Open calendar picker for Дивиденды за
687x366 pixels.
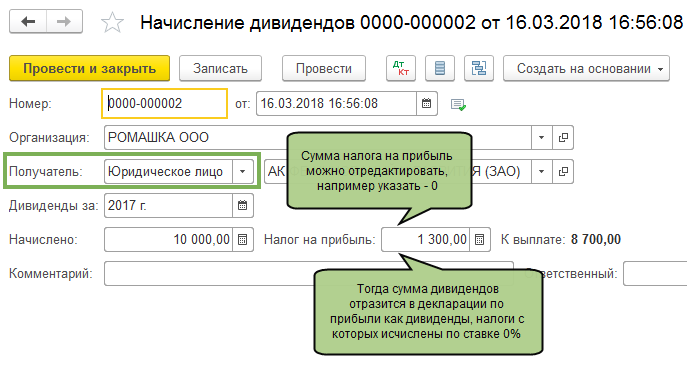pyautogui.click(x=243, y=205)
